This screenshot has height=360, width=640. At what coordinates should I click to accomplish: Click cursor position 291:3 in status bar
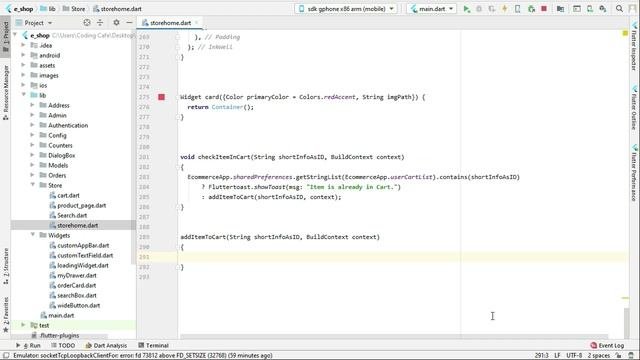[541, 356]
